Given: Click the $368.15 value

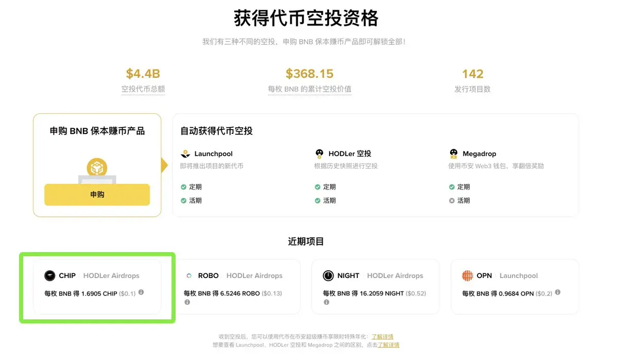Looking at the screenshot, I should pos(310,74).
